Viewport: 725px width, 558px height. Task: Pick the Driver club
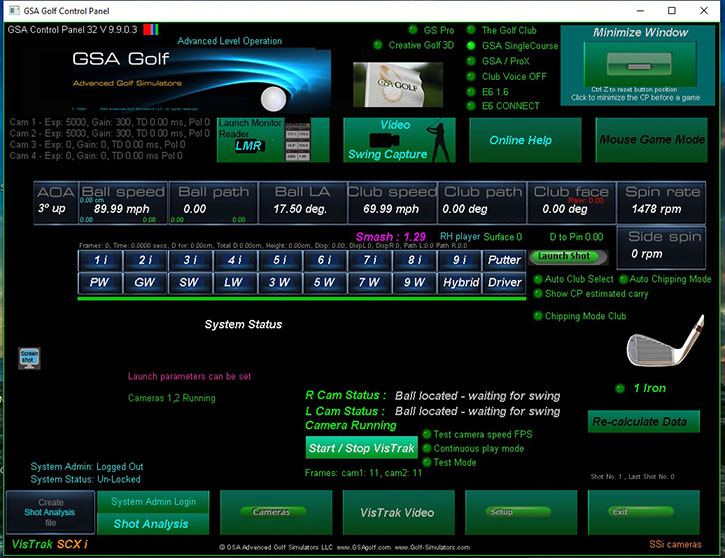pyautogui.click(x=504, y=282)
